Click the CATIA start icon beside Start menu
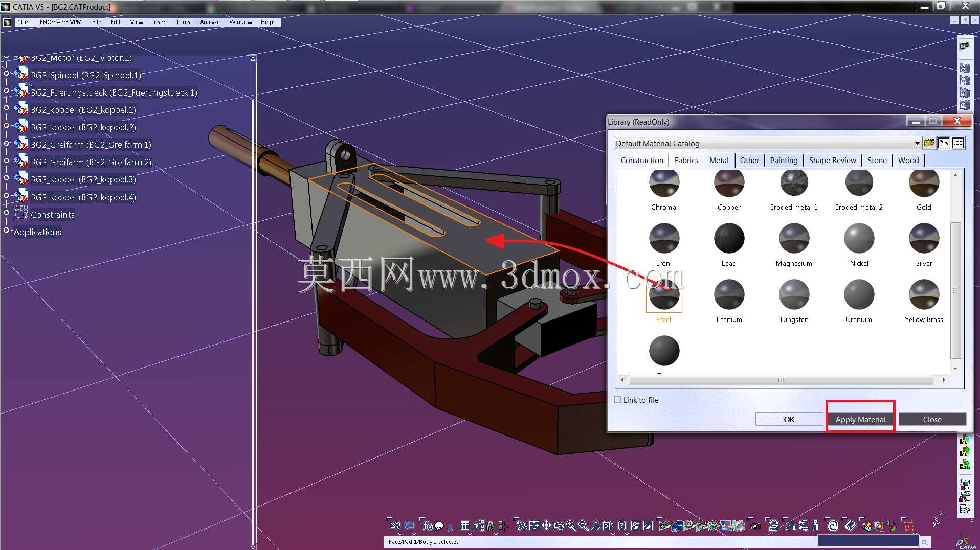 click(7, 22)
